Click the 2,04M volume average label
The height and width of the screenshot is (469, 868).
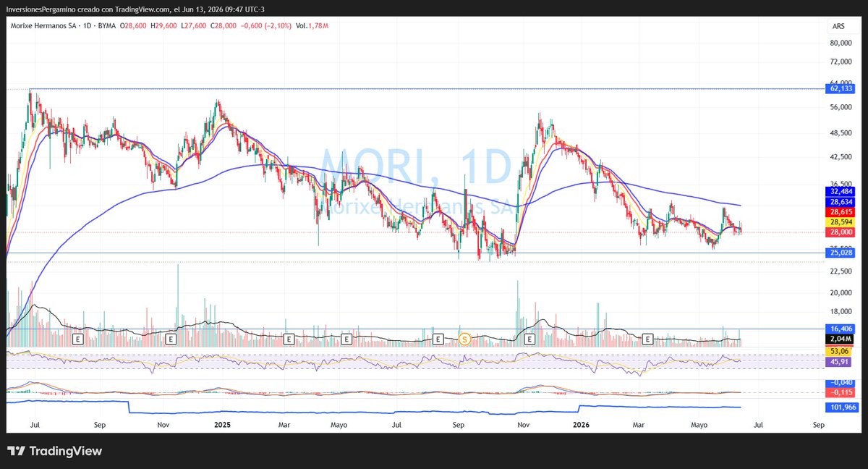point(839,339)
